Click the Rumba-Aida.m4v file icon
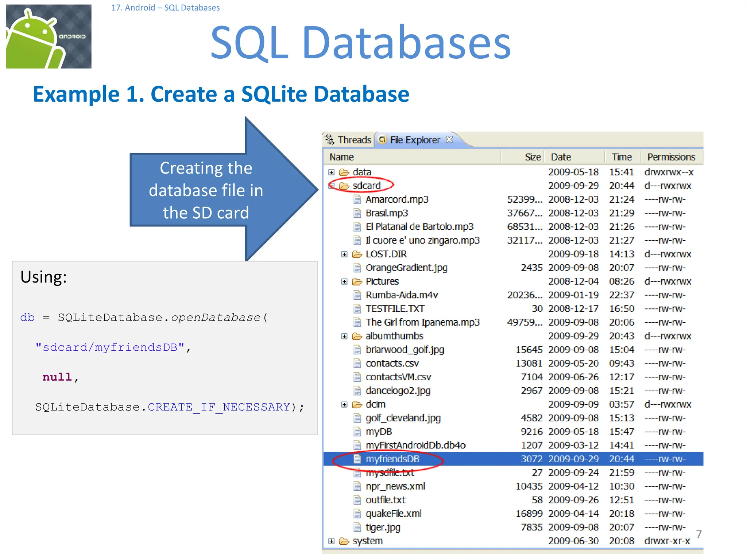 [357, 295]
